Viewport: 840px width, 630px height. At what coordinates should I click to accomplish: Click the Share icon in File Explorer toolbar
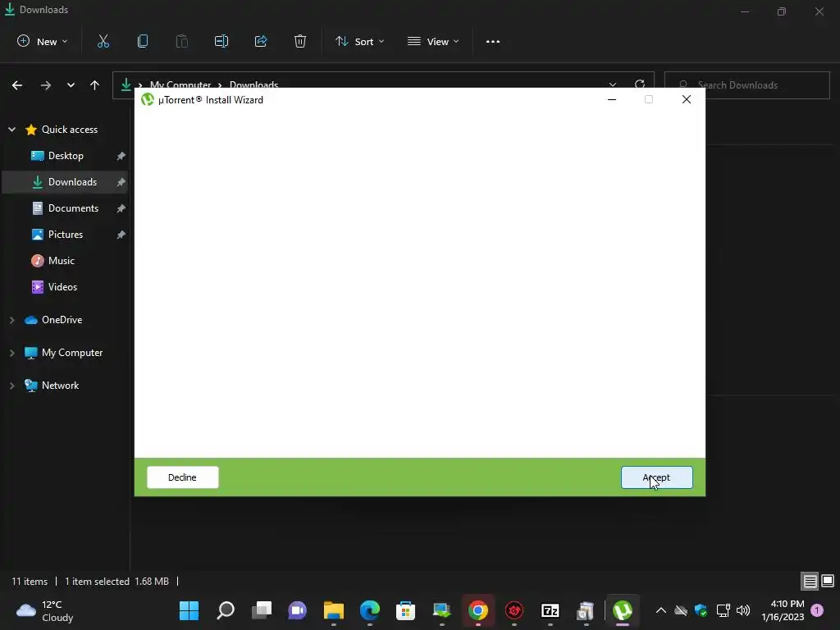261,41
